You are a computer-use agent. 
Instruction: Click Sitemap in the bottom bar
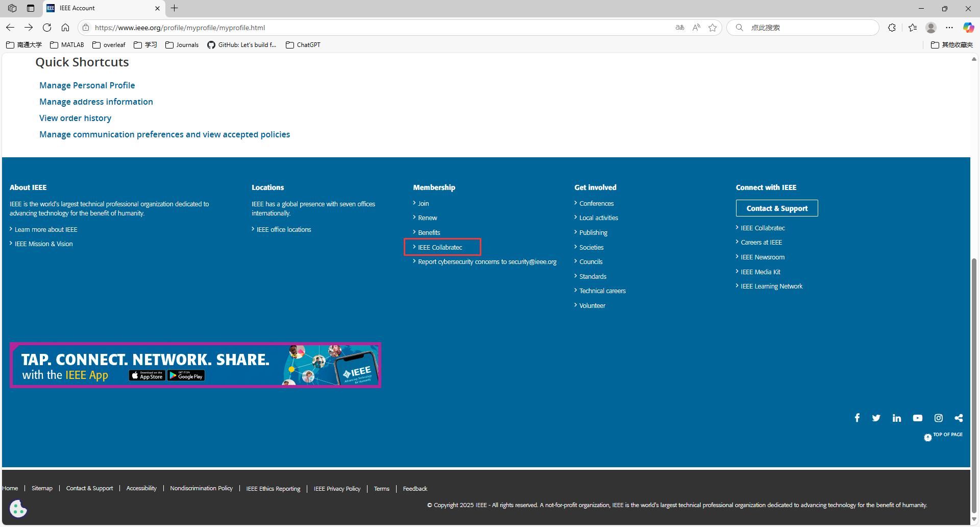42,488
